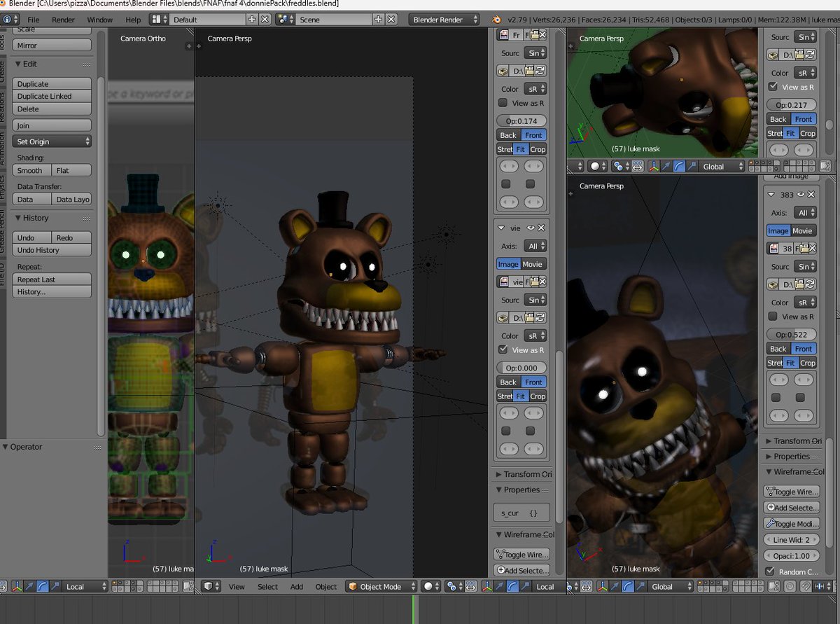This screenshot has width=840, height=624.
Task: Select rotate manipulator in top-right viewport header
Action: tap(678, 167)
